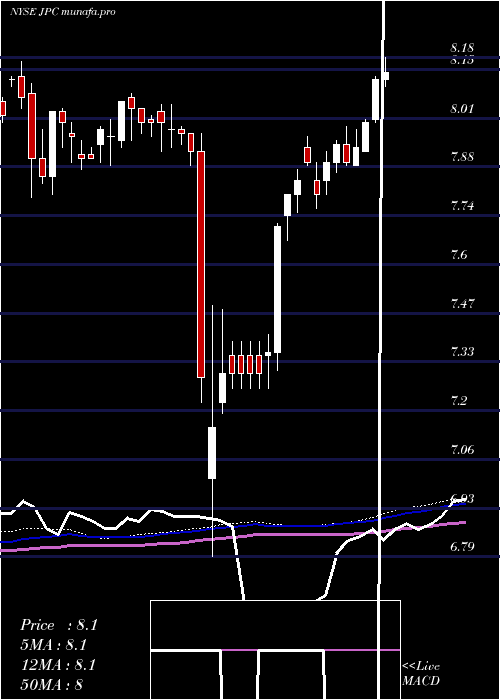Click the tall white candlestick rising to 7.74
Image resolution: width=500 pixels, height=700 pixels.
[278, 289]
